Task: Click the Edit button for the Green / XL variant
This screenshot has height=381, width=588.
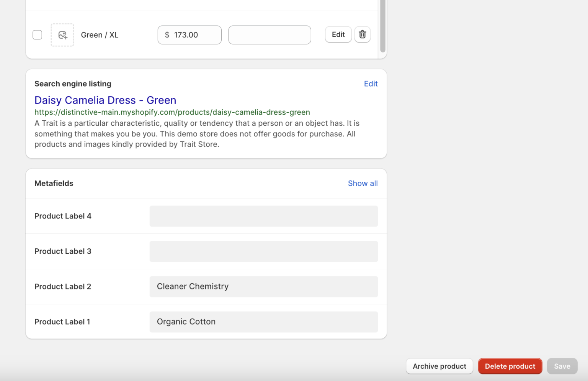Action: pos(338,34)
